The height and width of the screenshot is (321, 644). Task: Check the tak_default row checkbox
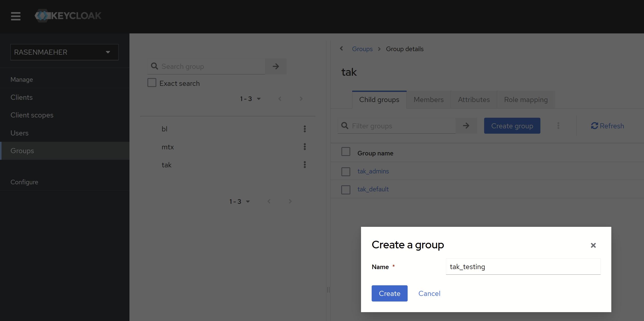tap(346, 189)
